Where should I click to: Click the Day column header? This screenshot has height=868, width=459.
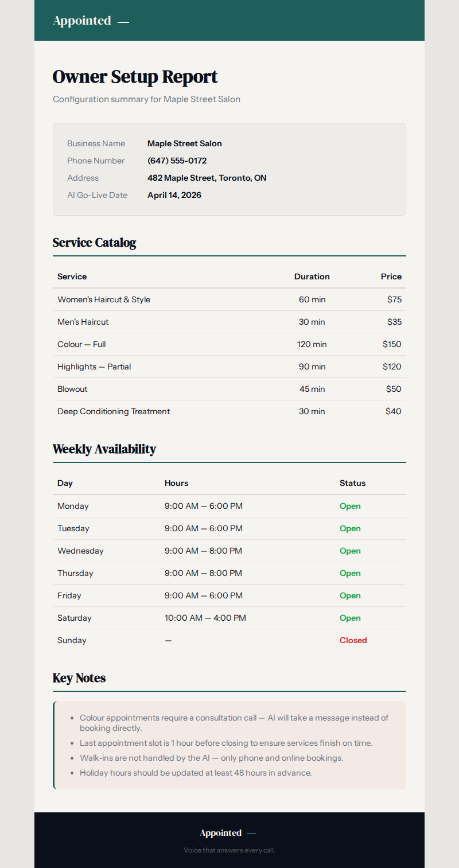[65, 483]
